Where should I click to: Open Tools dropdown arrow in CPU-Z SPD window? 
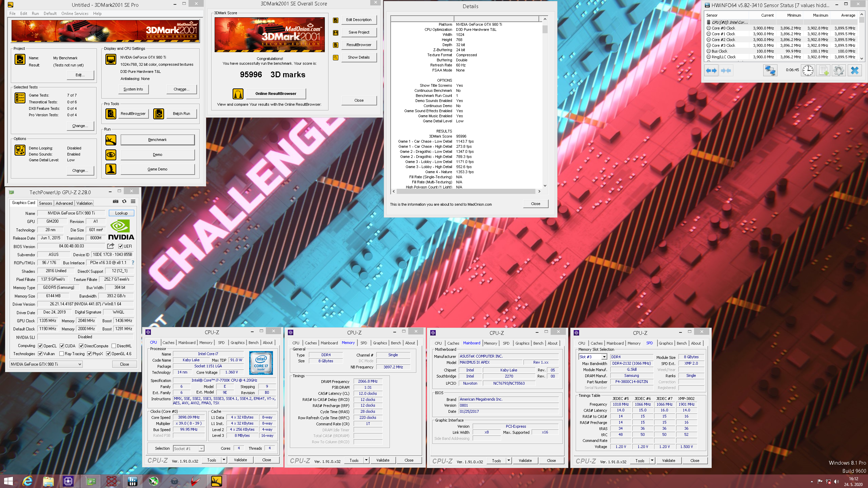(652, 461)
